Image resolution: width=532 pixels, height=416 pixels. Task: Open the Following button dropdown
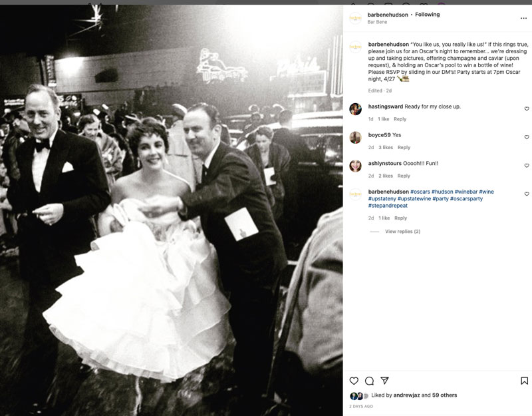[x=427, y=15]
